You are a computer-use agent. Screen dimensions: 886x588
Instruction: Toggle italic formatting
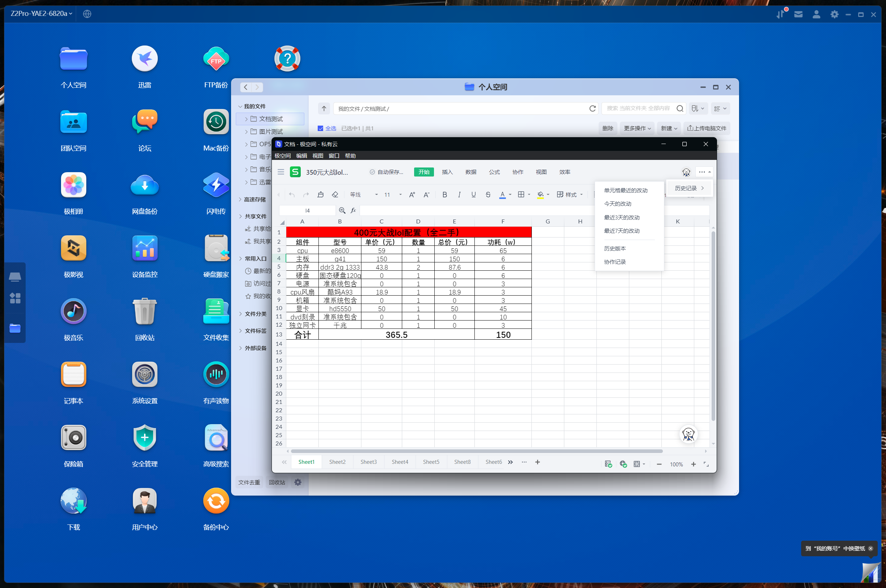coord(459,195)
